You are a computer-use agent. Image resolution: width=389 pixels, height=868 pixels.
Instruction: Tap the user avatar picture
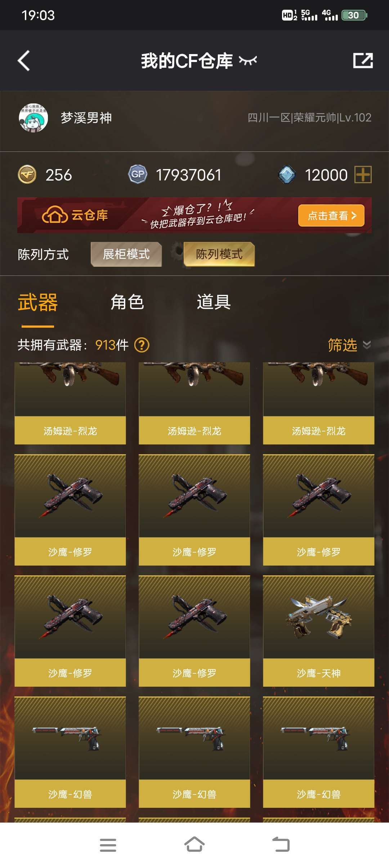(x=33, y=118)
